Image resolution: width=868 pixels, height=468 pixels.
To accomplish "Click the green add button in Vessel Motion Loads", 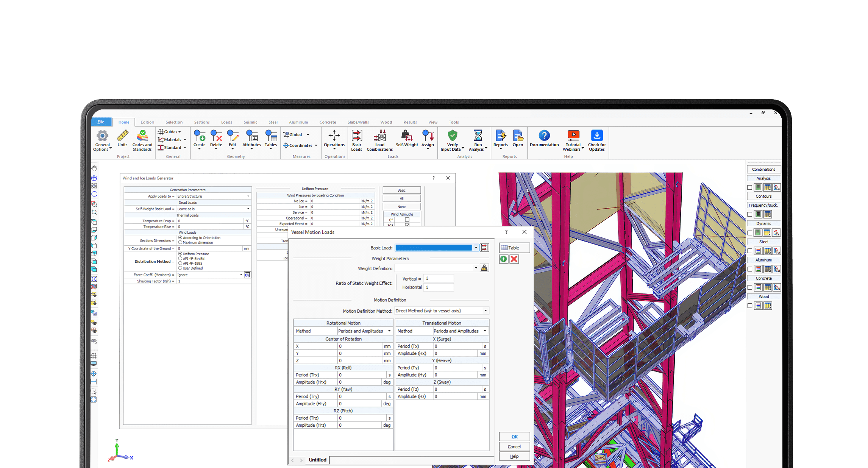I will [503, 259].
